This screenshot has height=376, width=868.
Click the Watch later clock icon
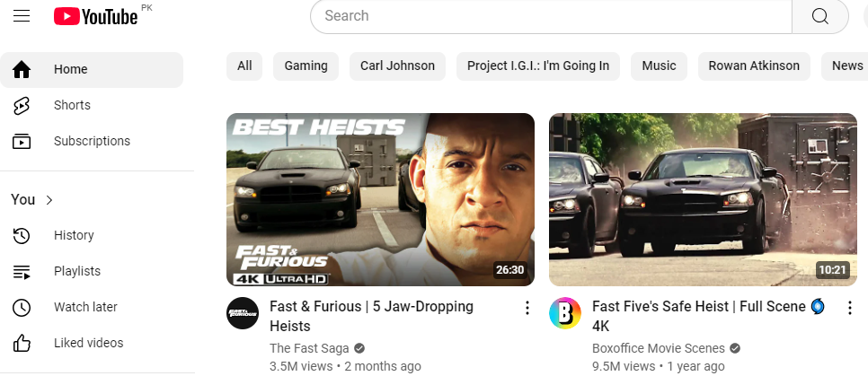(x=22, y=308)
